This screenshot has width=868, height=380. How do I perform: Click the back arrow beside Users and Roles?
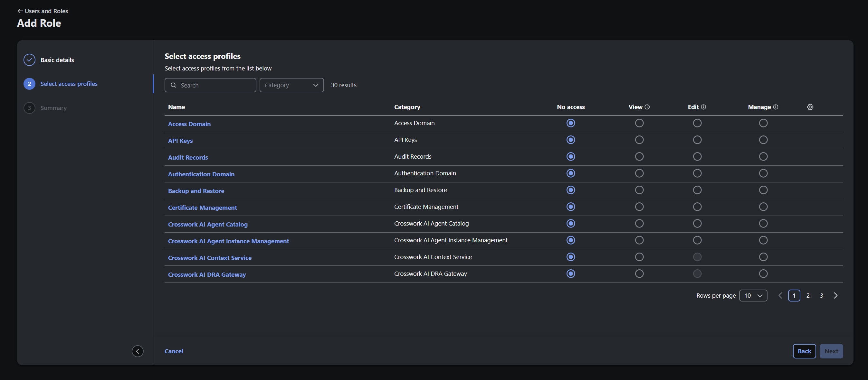(x=20, y=11)
